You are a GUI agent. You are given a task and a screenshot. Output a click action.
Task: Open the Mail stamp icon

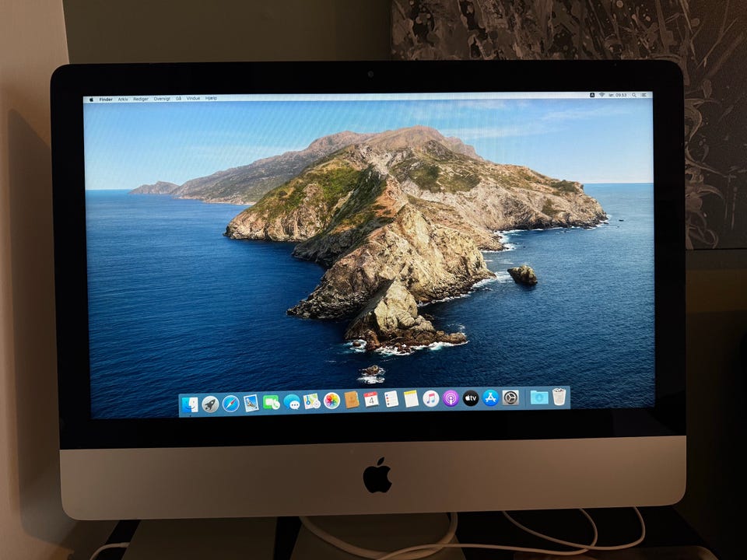click(x=251, y=404)
